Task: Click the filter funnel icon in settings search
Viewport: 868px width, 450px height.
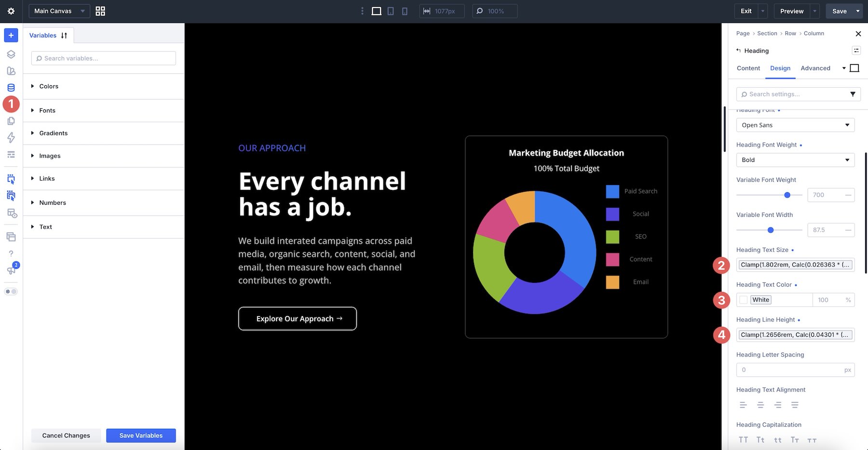Action: 853,94
